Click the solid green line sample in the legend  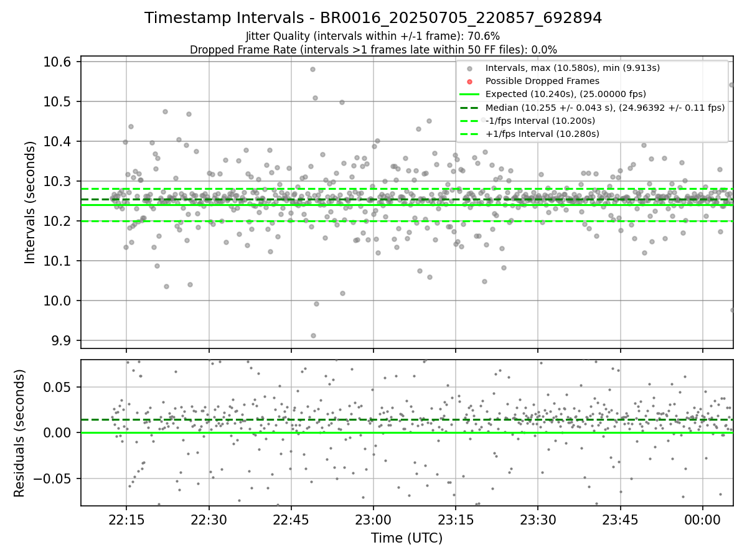click(470, 95)
